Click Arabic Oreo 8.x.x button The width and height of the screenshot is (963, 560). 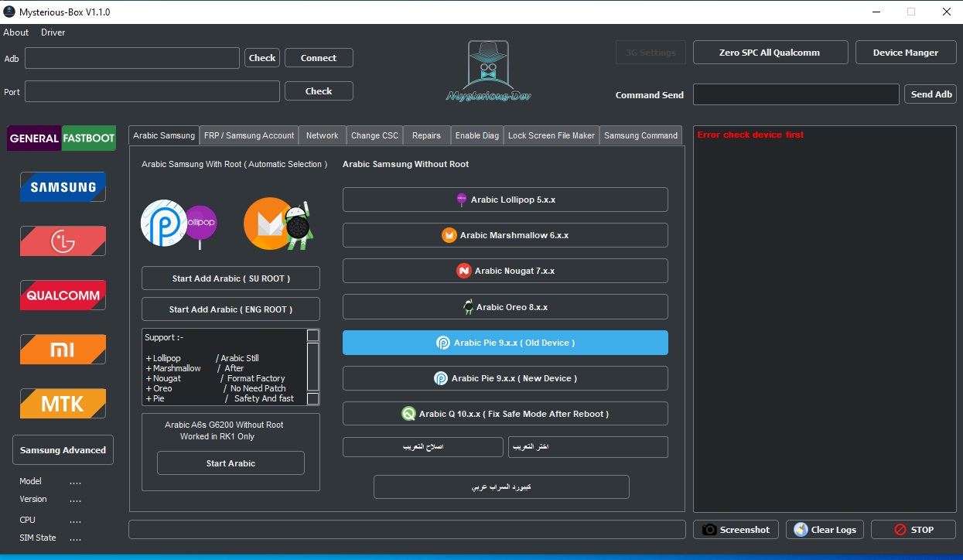pos(505,307)
